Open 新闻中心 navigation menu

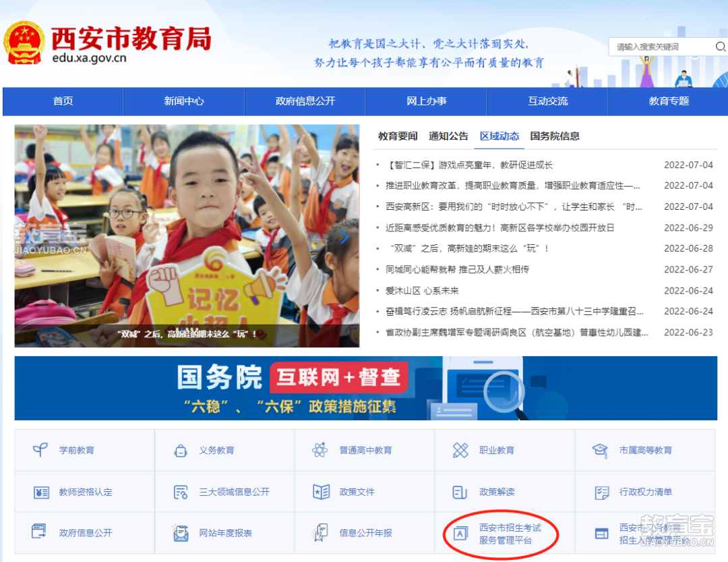point(184,101)
